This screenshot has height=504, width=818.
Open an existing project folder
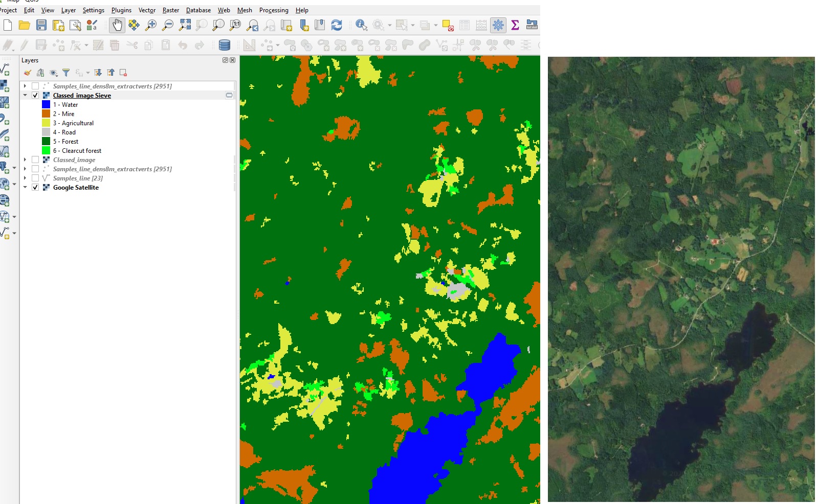pyautogui.click(x=24, y=25)
